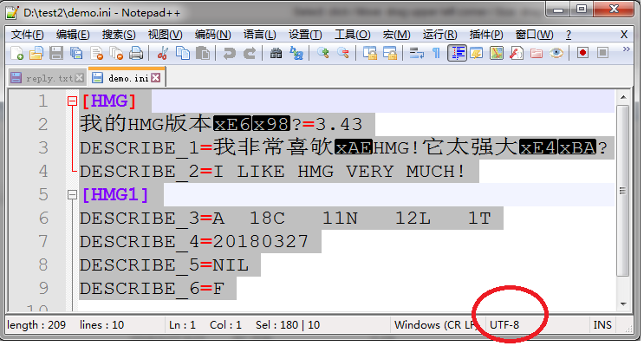Image resolution: width=644 pixels, height=346 pixels.
Task: Click on line DESCRIBE_2=I LIKE HMG
Action: point(272,172)
